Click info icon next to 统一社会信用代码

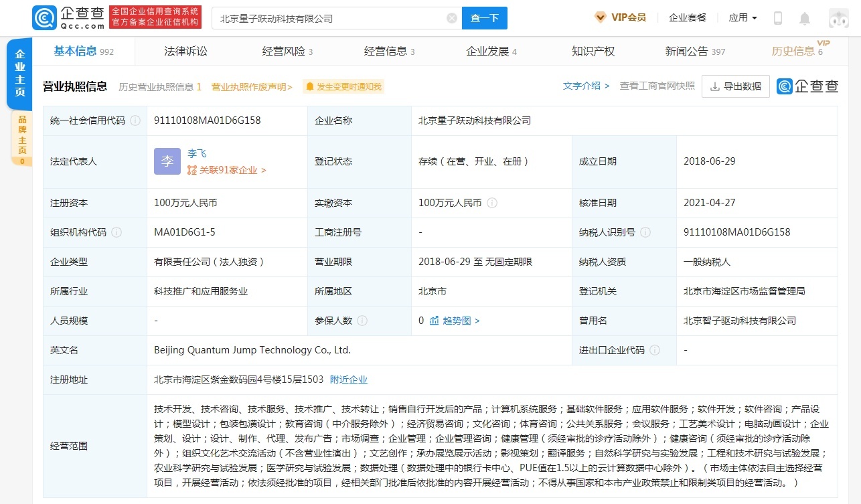(135, 120)
